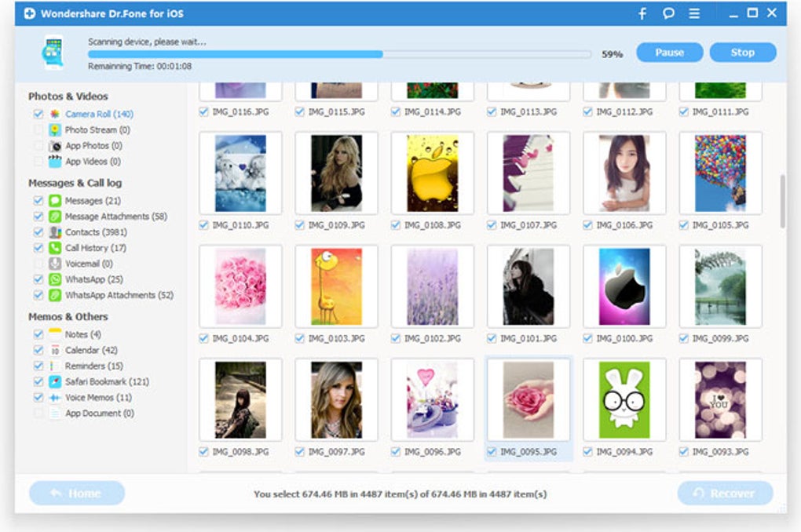Screen dimensions: 801x532
Task: Click the Facebook icon in the title bar
Action: click(642, 13)
